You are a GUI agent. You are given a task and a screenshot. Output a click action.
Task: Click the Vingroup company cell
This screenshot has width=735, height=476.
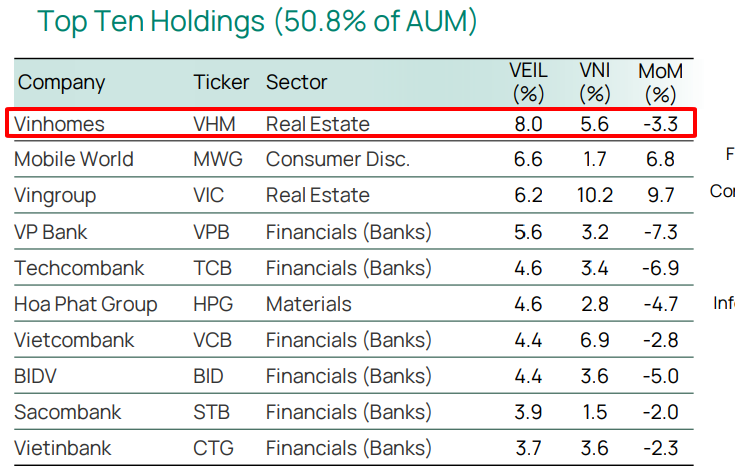[56, 195]
